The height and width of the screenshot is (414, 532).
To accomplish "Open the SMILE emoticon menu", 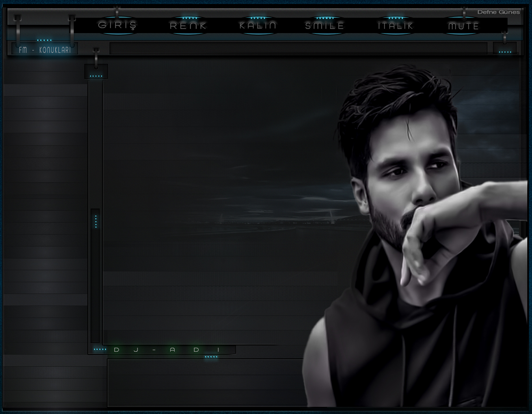I will (325, 26).
